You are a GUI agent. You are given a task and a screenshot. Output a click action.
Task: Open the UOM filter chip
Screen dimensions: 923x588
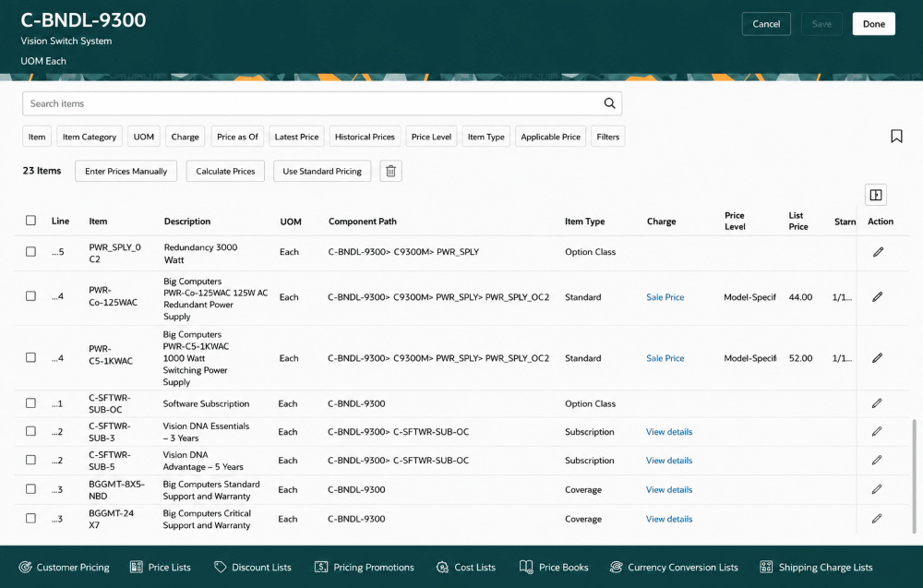point(144,137)
